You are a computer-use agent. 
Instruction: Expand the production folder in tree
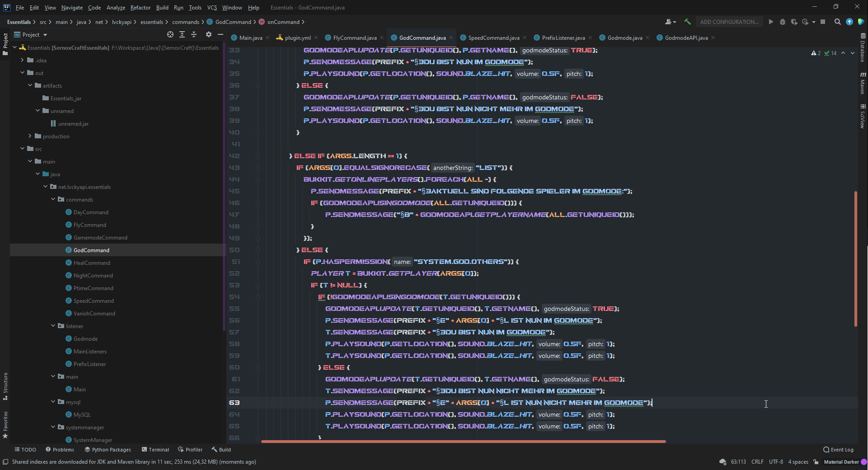30,136
